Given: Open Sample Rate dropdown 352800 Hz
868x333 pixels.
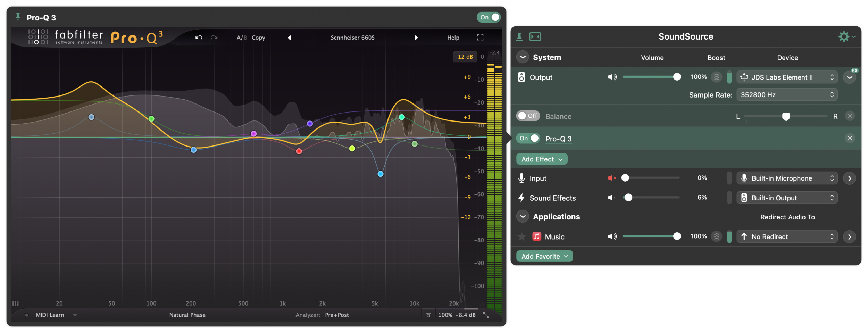Looking at the screenshot, I should [x=787, y=95].
